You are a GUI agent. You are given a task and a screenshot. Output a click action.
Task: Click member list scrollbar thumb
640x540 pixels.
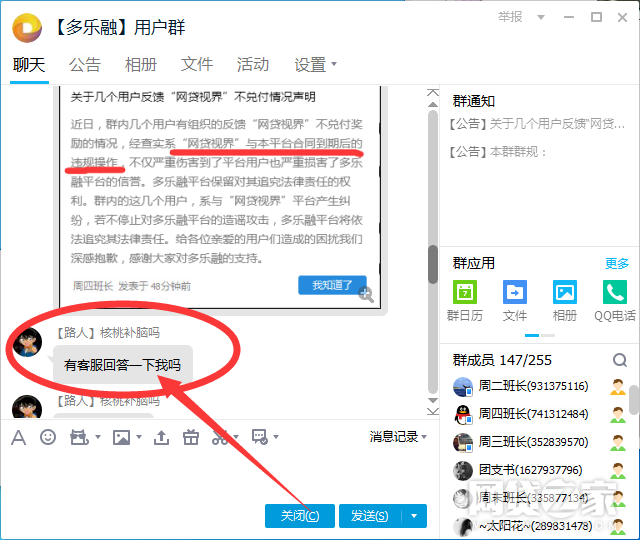[634, 400]
